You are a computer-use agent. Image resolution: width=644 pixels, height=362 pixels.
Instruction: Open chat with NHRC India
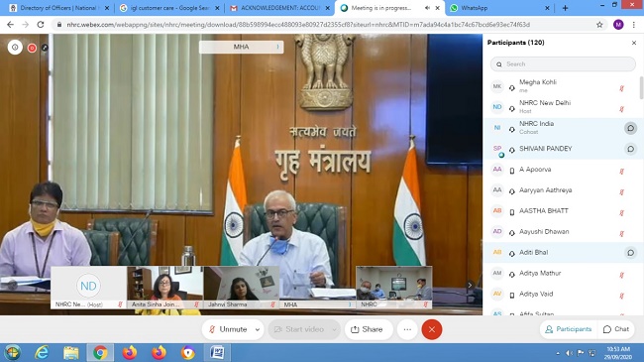(630, 128)
